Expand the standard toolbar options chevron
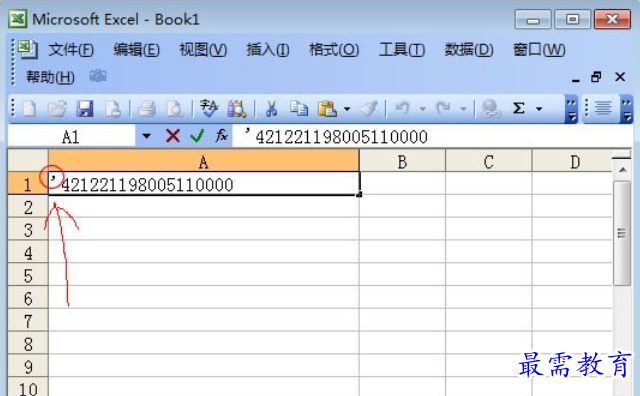This screenshot has height=396, width=640. pos(571,109)
